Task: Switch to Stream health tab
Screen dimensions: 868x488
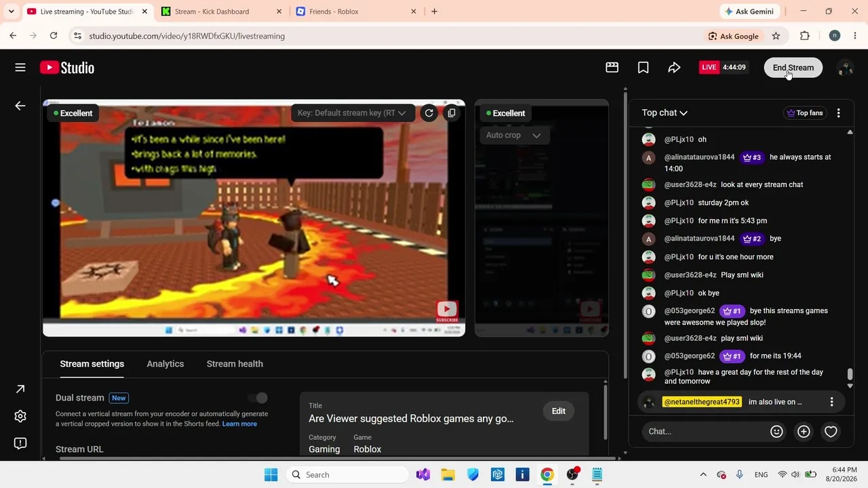Action: tap(235, 364)
